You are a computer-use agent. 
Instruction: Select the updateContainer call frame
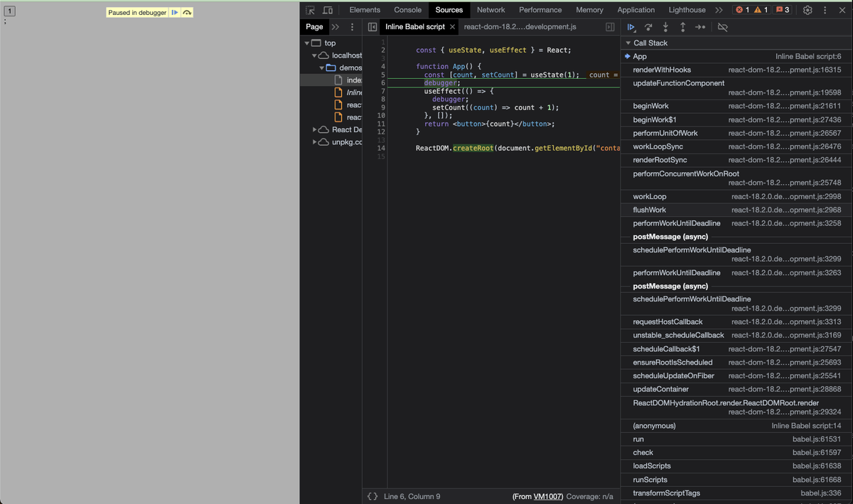(x=736, y=389)
